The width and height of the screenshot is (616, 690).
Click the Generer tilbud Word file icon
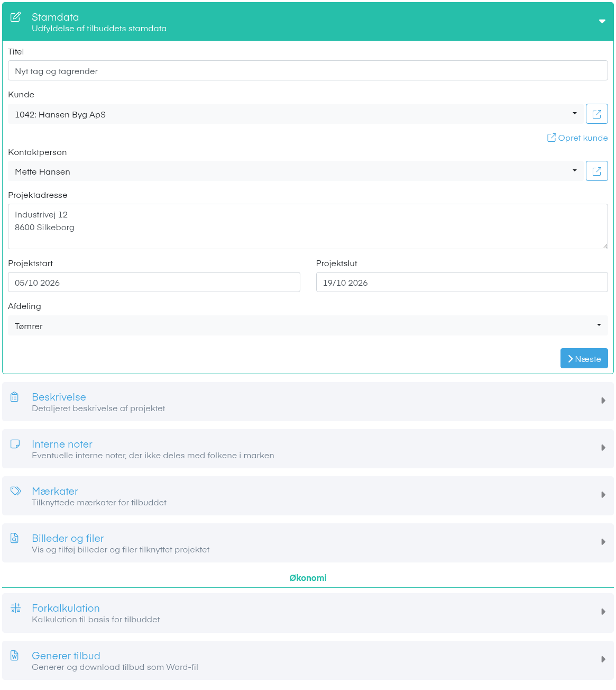coord(15,656)
